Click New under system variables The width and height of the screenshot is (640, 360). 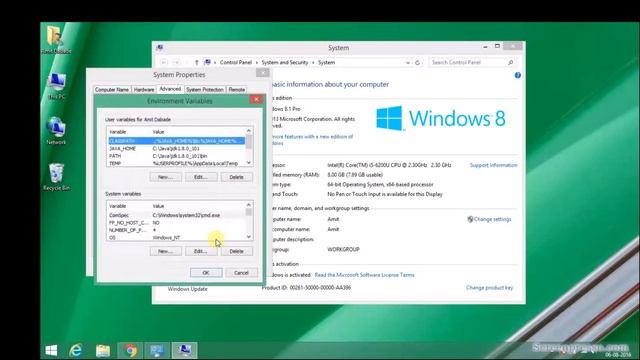[x=165, y=251]
